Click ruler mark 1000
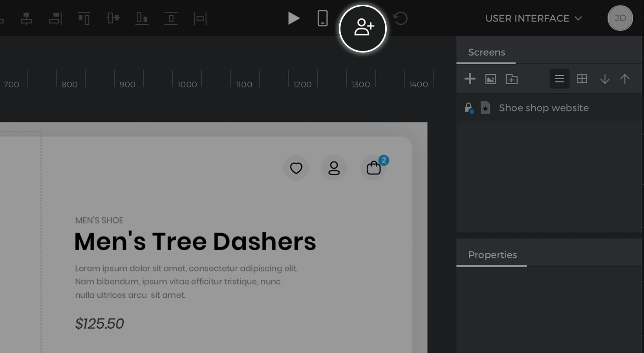This screenshot has height=353, width=644. 187,84
